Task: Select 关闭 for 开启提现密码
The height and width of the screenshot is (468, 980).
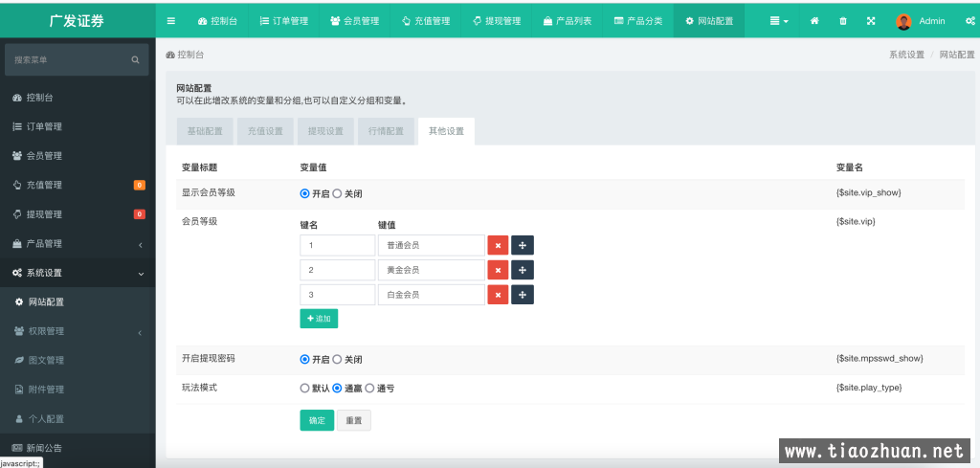Action: tap(337, 359)
